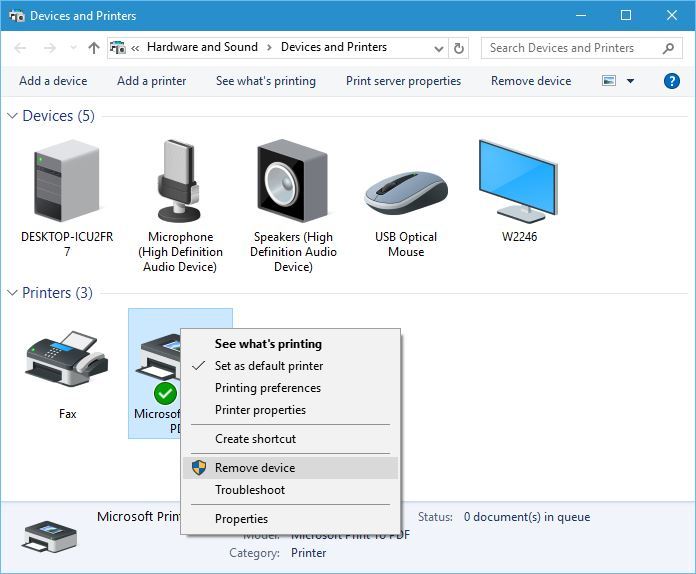Select the Microsoft Print to PDF printer icon
Viewport: 696px width, 574px height.
point(160,368)
